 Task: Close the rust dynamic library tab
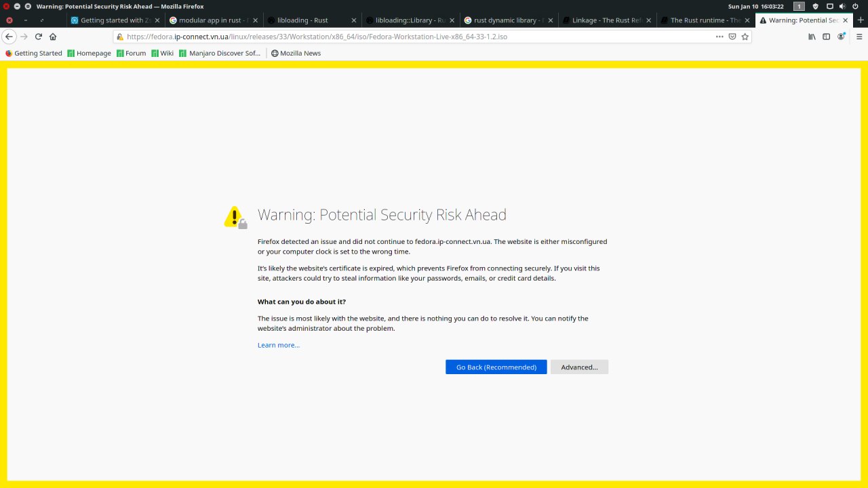coord(550,20)
